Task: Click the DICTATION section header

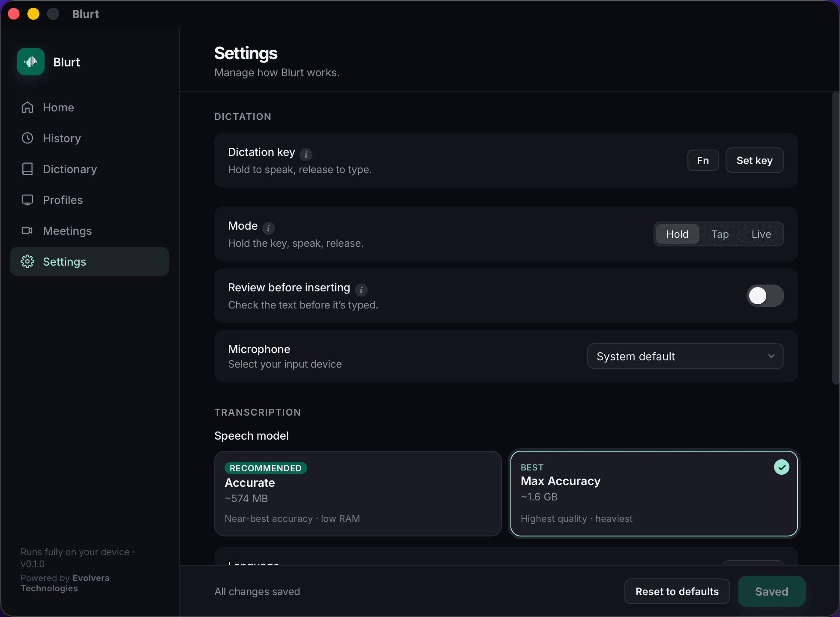Action: (243, 117)
